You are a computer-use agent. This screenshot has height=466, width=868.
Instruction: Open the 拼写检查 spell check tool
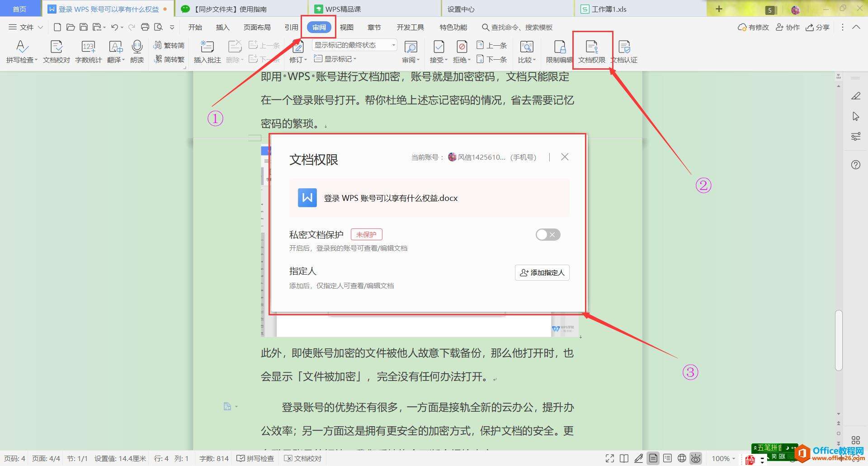click(22, 52)
